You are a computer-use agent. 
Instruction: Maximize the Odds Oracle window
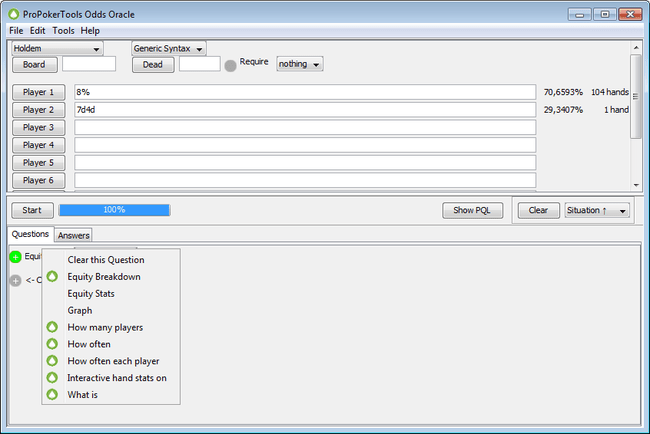tap(604, 15)
